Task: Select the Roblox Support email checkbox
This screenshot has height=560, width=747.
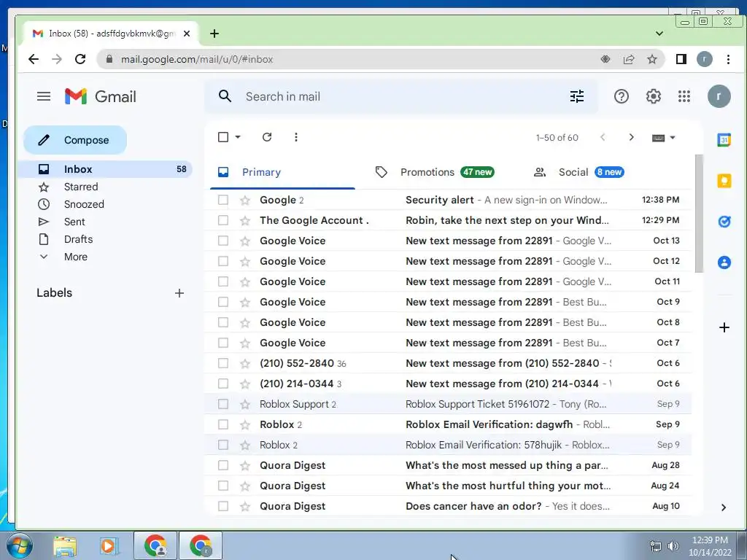Action: 223,404
